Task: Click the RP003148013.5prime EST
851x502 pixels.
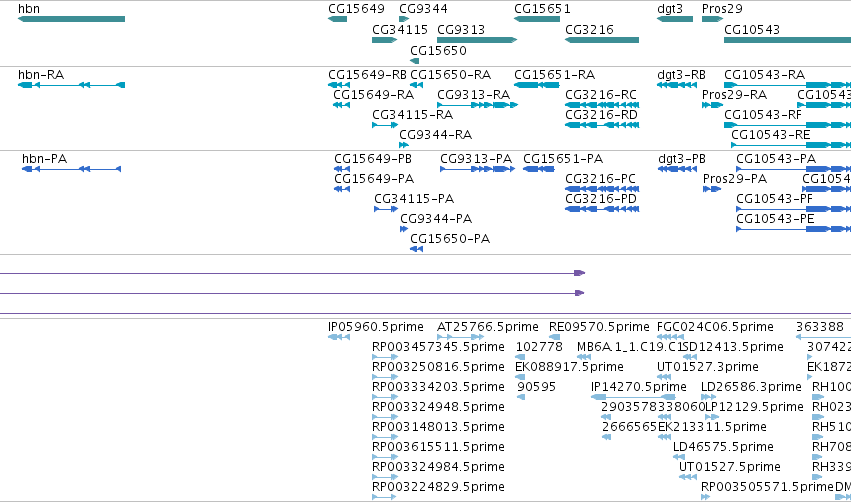Action: click(385, 438)
